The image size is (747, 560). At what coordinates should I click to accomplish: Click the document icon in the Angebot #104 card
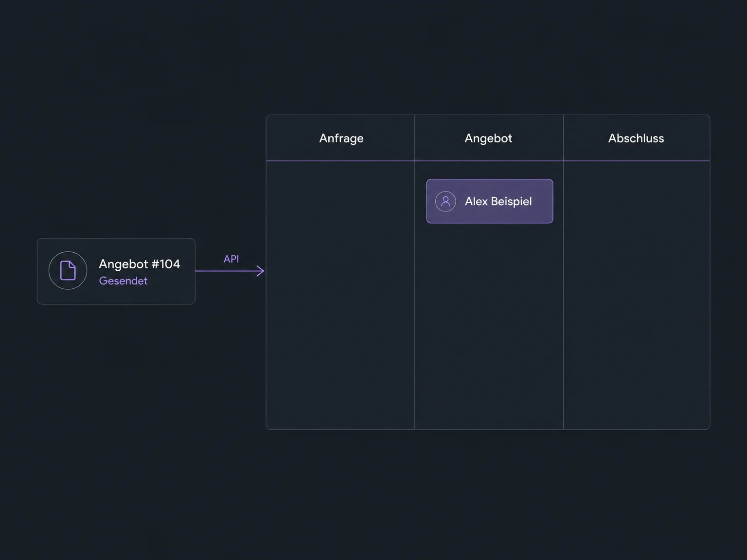click(68, 270)
